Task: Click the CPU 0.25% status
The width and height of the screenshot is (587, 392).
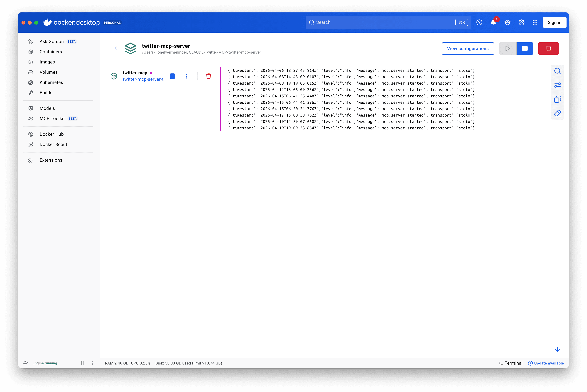Action: [x=141, y=363]
